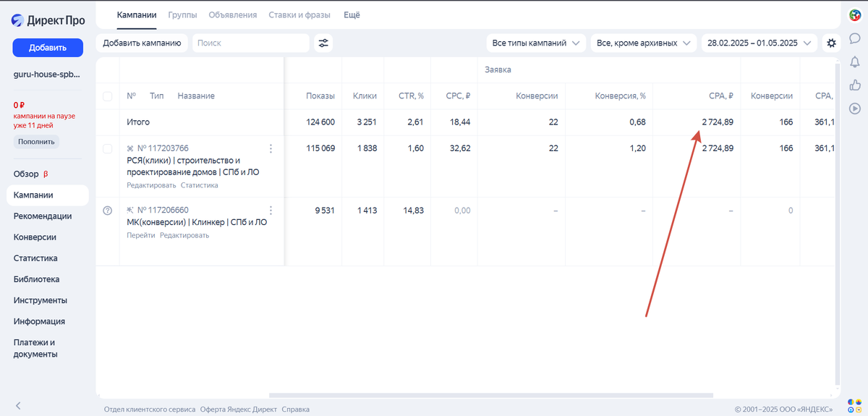Click the Директ Про logo
Image resolution: width=868 pixels, height=416 pixels.
click(x=48, y=20)
